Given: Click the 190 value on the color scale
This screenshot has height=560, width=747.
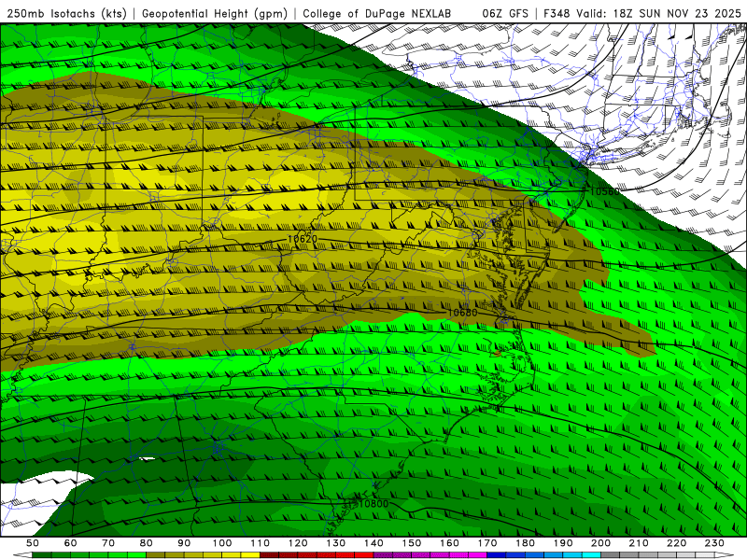Looking at the screenshot, I should (x=563, y=543).
